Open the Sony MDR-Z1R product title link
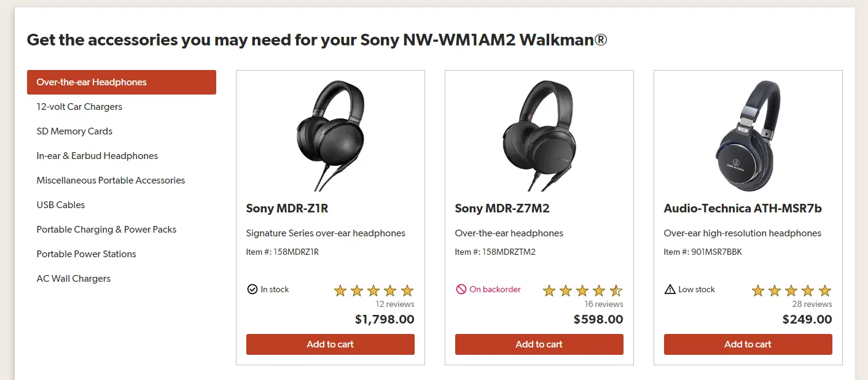Viewport: 868px width, 380px height. 287,209
